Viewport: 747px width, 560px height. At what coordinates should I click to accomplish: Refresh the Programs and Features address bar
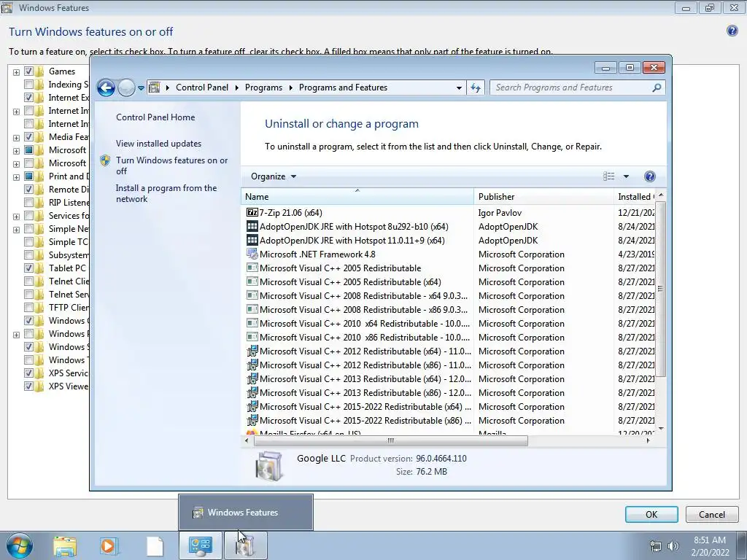click(x=476, y=87)
